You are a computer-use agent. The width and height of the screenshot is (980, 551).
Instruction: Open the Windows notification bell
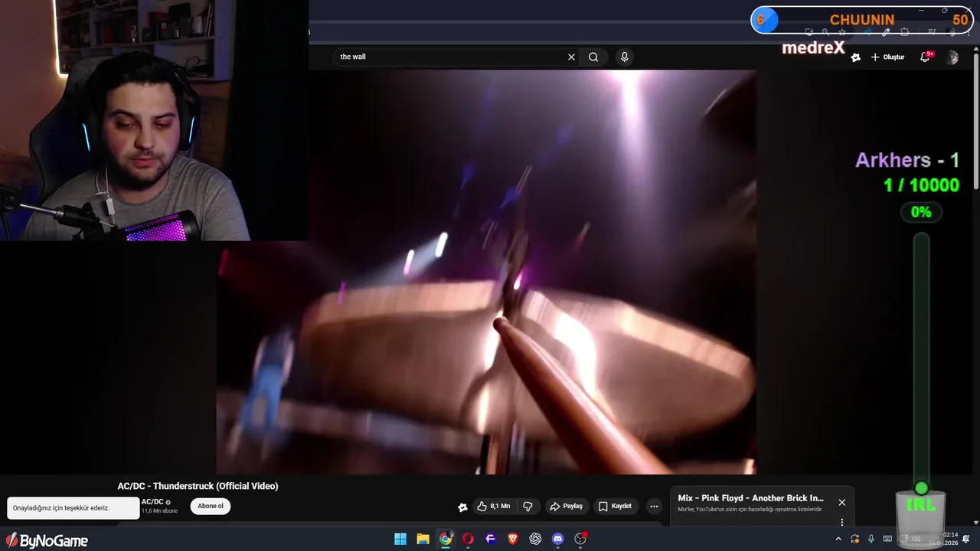pyautogui.click(x=965, y=539)
